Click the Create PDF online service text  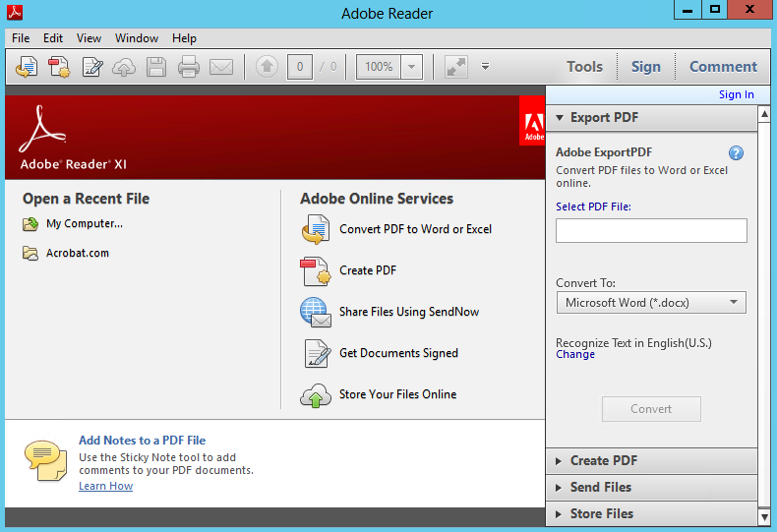pos(368,270)
